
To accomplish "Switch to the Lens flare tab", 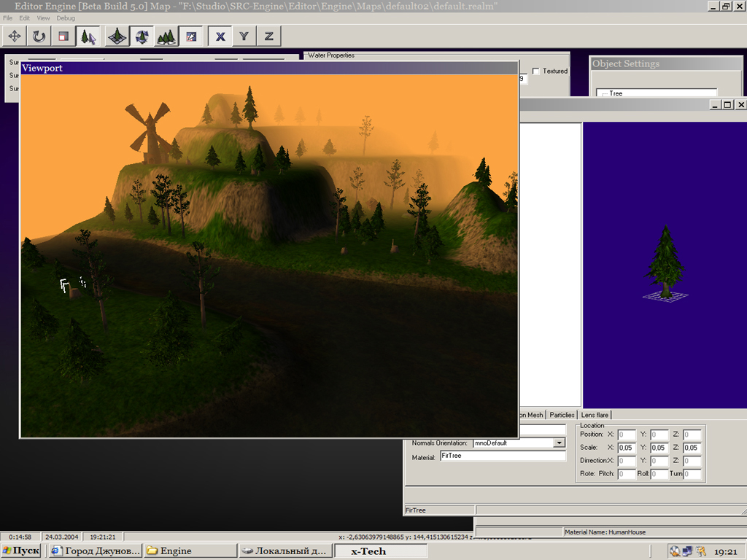I will coord(595,415).
